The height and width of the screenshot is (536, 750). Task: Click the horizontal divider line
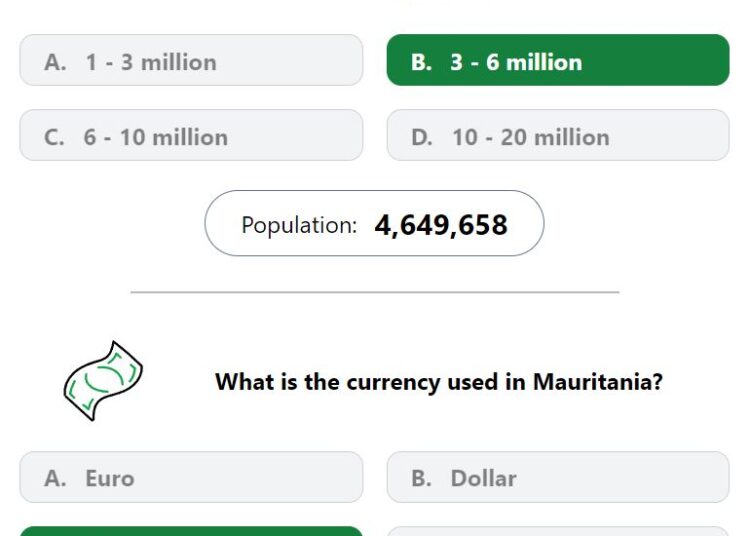375,292
